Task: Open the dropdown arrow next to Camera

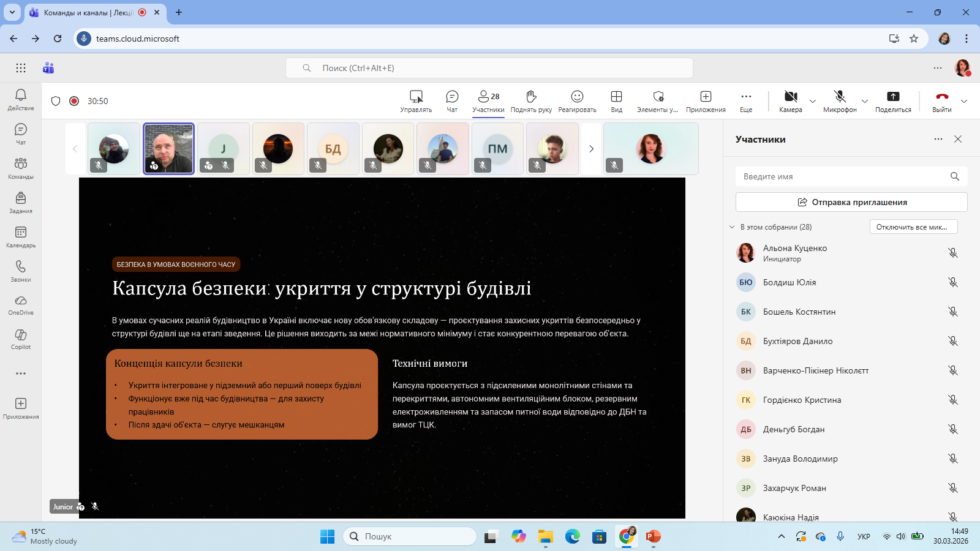Action: pyautogui.click(x=813, y=102)
